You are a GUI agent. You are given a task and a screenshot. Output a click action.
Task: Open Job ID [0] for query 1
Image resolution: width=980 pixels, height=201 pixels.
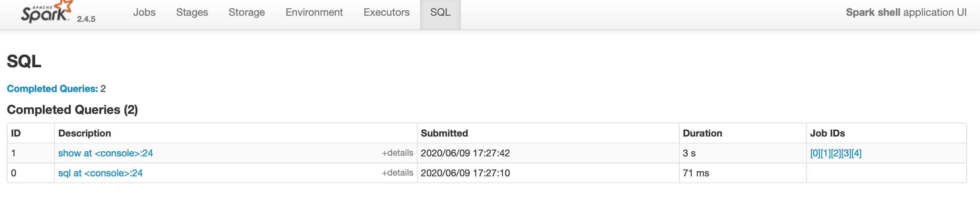[x=816, y=153]
